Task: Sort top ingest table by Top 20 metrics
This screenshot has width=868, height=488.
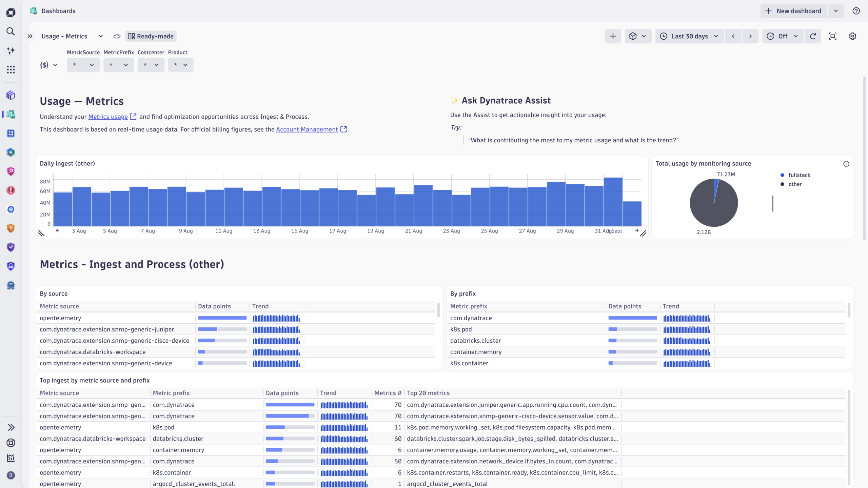Action: tap(428, 393)
